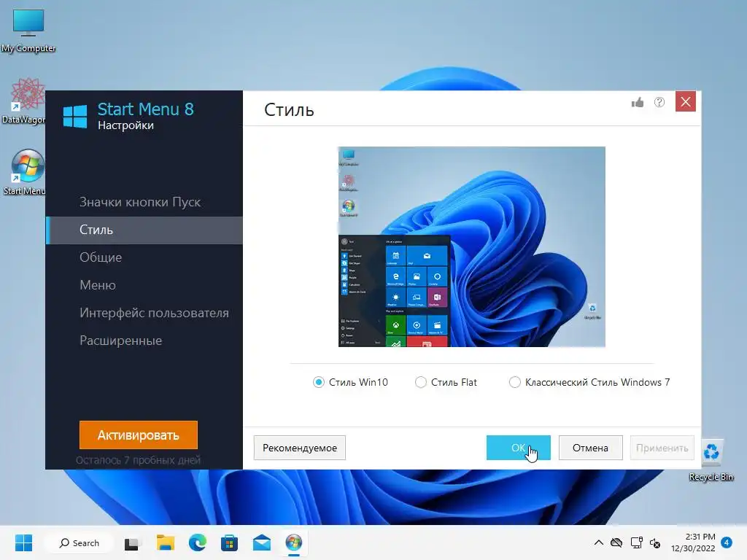Click the Рекомендуемое button
The width and height of the screenshot is (747, 560).
tap(300, 448)
